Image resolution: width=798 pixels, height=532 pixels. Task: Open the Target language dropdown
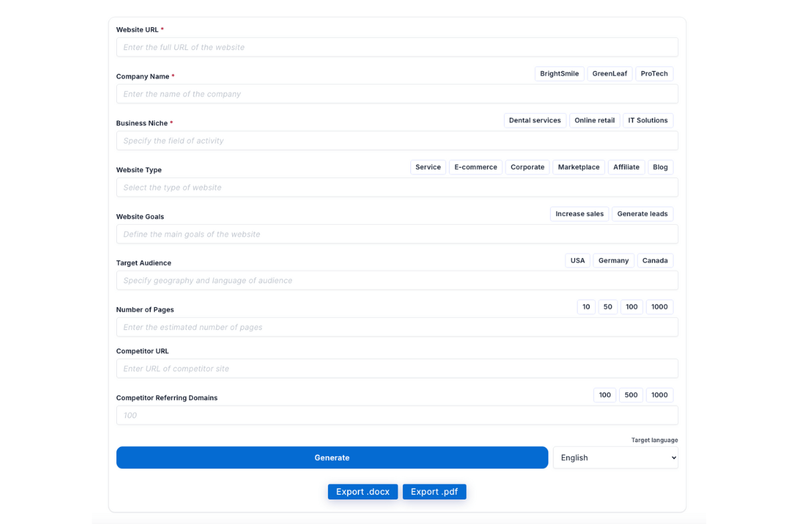615,458
